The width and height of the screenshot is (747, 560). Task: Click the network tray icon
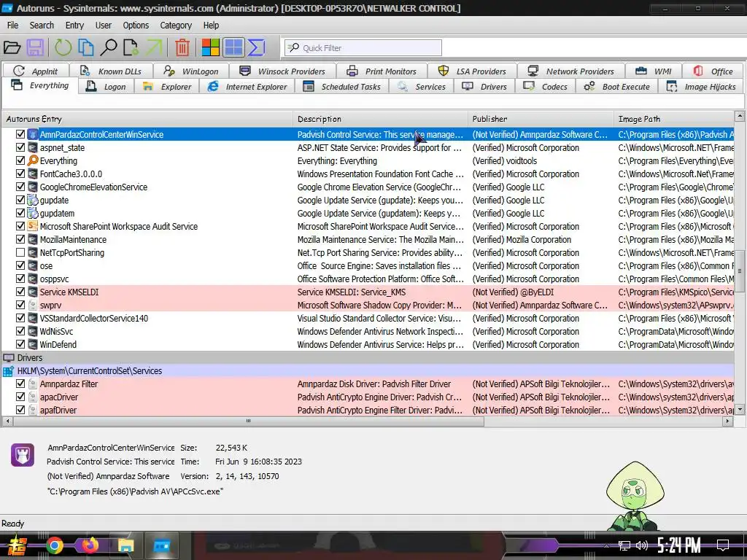(x=624, y=545)
